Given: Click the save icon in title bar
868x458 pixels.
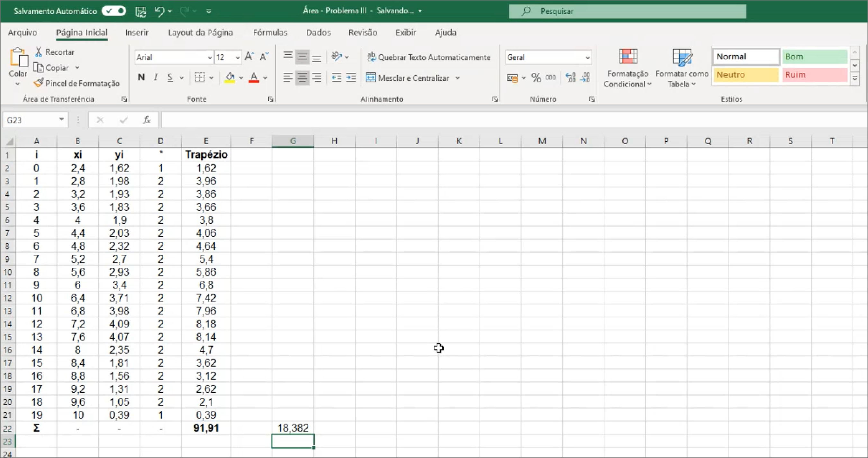Looking at the screenshot, I should [x=141, y=11].
